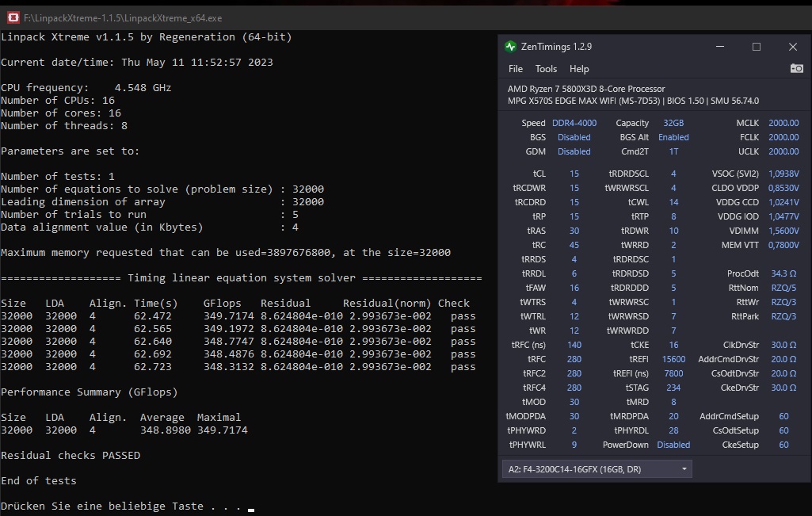The width and height of the screenshot is (812, 516).
Task: Click the tRC value 45
Action: [x=574, y=245]
